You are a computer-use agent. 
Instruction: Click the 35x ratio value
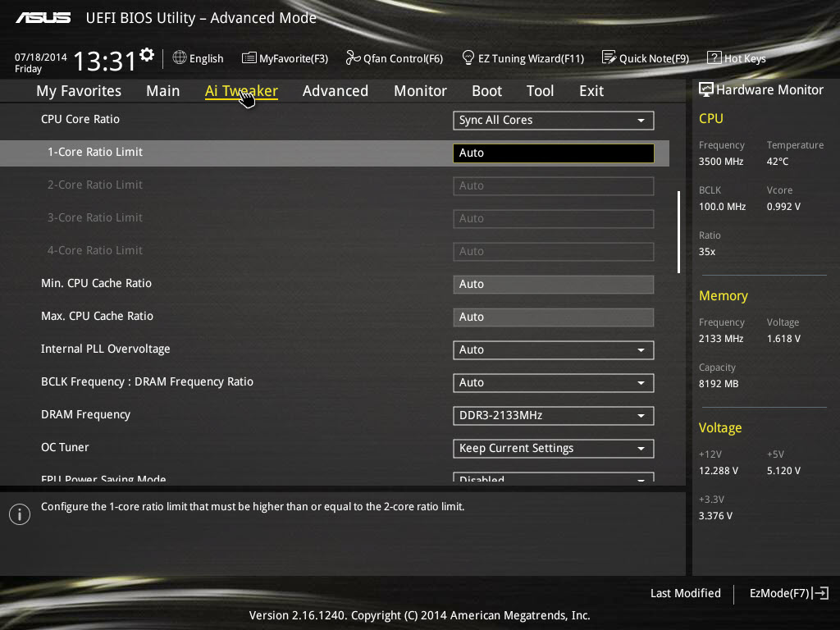point(706,251)
